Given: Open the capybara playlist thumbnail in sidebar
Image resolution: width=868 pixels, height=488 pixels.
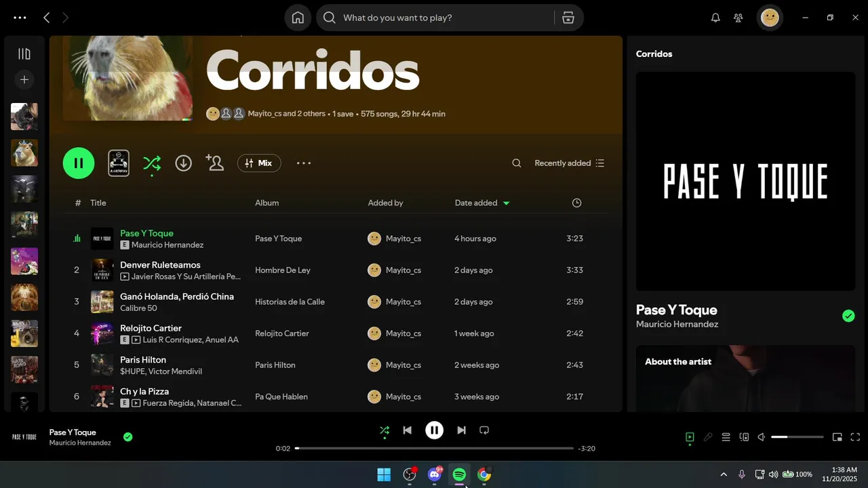Looking at the screenshot, I should (x=24, y=152).
